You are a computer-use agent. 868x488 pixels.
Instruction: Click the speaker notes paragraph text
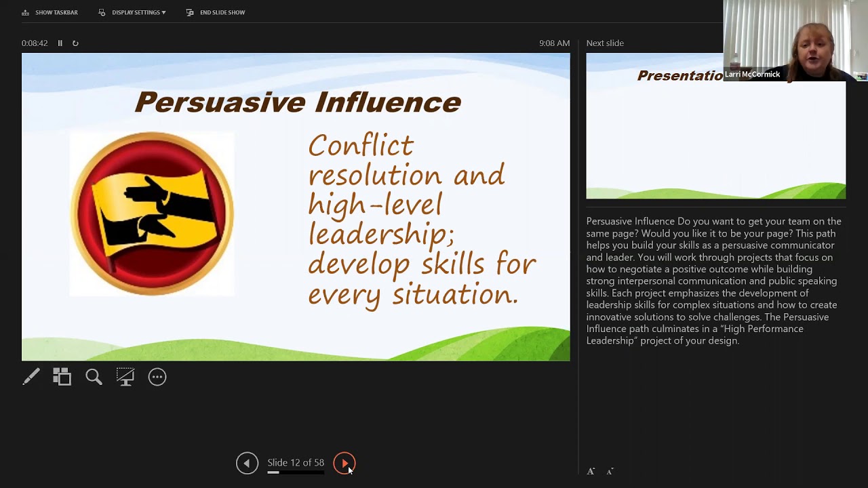[713, 281]
